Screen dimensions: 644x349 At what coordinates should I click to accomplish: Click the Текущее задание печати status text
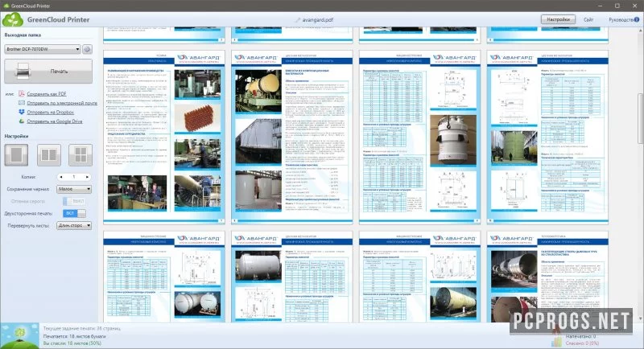coord(82,329)
